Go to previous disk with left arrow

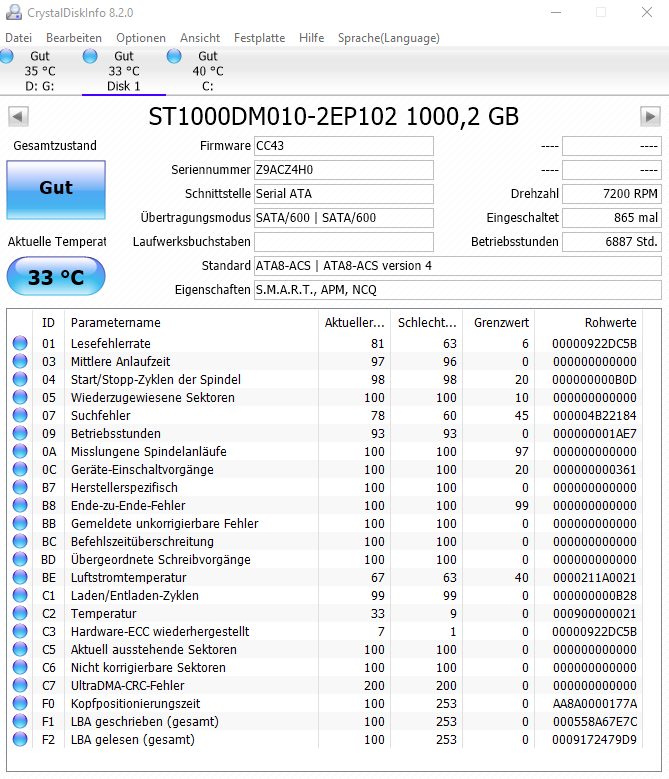(18, 117)
